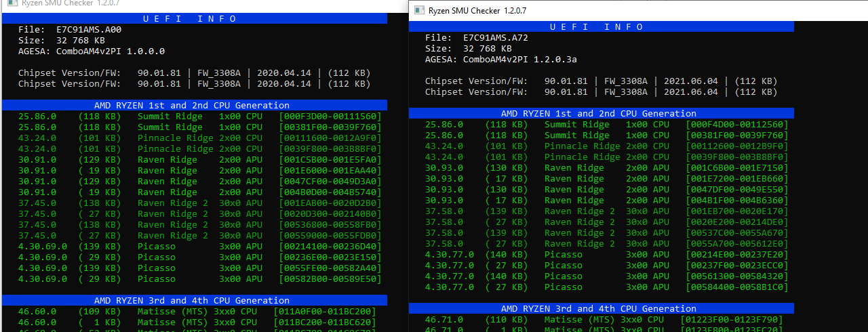The height and width of the screenshot is (332, 868).
Task: Click Matisse address range [011A0F00-011BC200]
Action: 325,312
